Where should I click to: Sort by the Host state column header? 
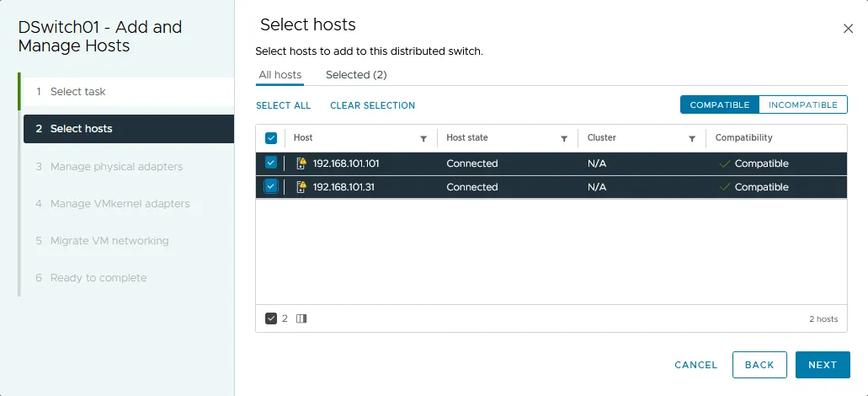click(467, 137)
